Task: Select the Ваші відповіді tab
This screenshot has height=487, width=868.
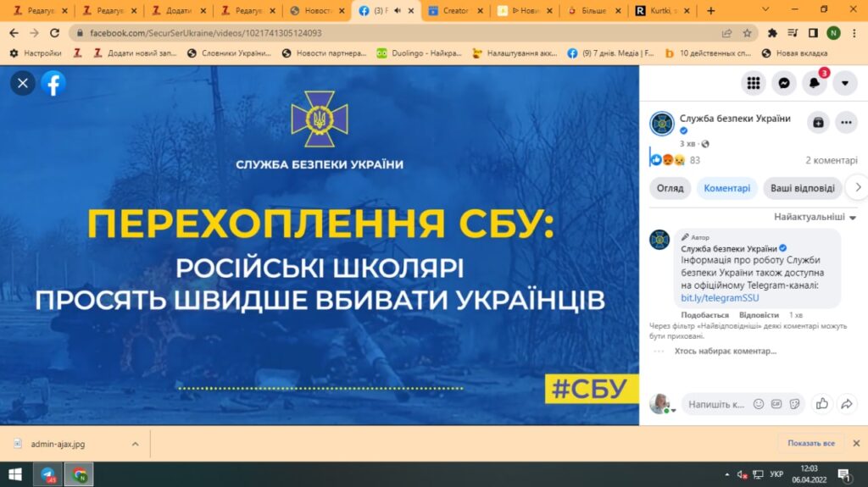Action: point(804,188)
